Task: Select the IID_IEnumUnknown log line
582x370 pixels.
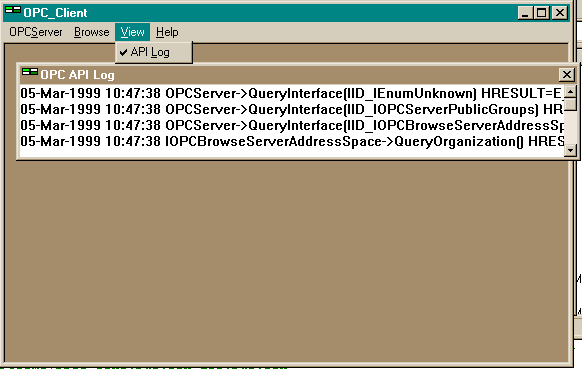Action: (292, 93)
